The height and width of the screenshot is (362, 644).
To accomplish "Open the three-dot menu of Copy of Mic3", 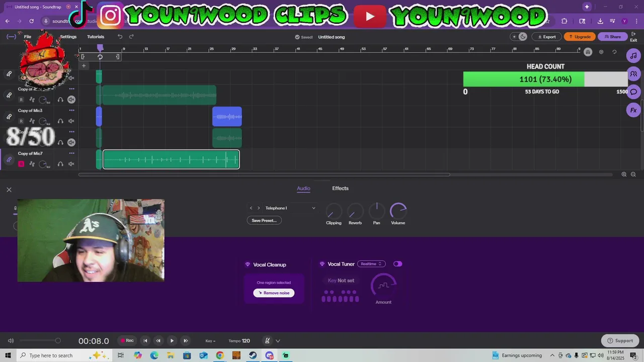I will [x=71, y=111].
